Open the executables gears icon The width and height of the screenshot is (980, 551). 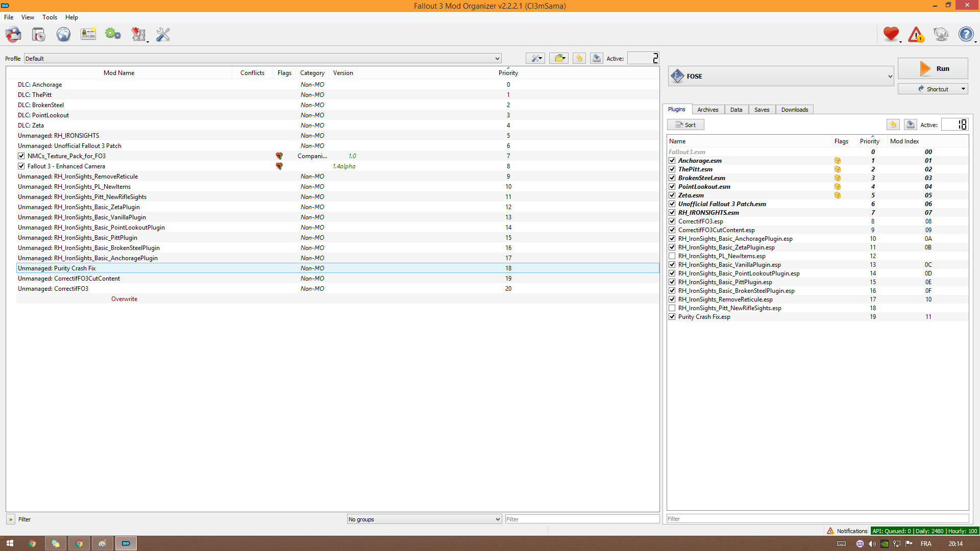point(113,35)
